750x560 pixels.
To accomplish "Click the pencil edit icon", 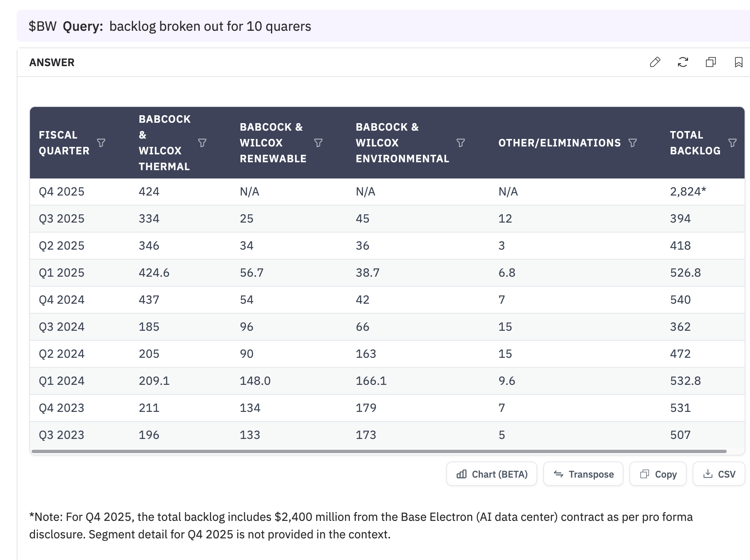I will click(655, 62).
